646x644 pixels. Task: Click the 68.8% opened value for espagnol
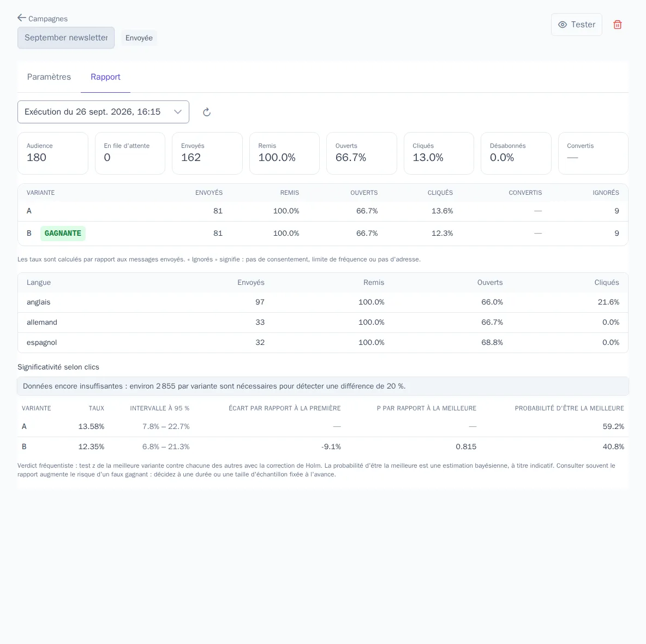pyautogui.click(x=492, y=342)
